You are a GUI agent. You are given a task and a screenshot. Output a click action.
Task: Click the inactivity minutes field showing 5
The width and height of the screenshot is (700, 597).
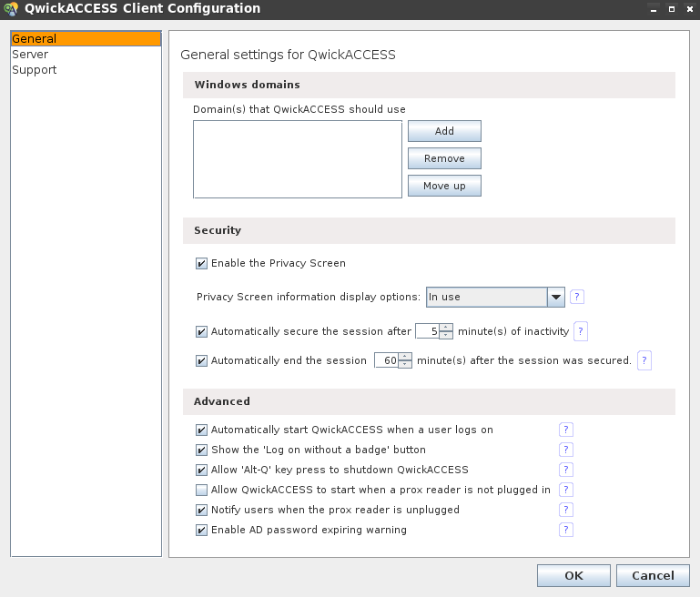pos(427,331)
